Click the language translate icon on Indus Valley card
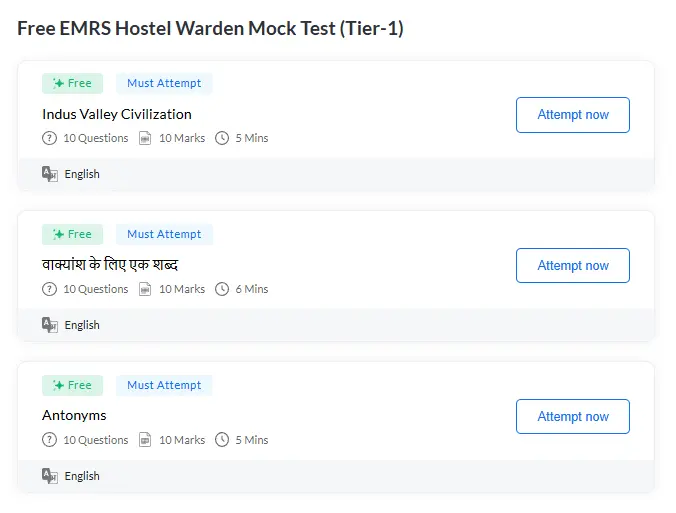Image resolution: width=676 pixels, height=513 pixels. point(50,174)
